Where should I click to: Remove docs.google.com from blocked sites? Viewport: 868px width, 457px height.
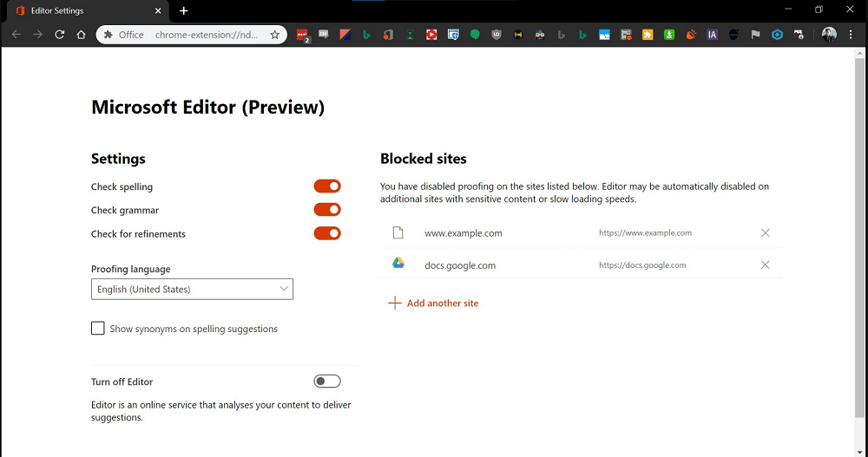[x=765, y=265]
